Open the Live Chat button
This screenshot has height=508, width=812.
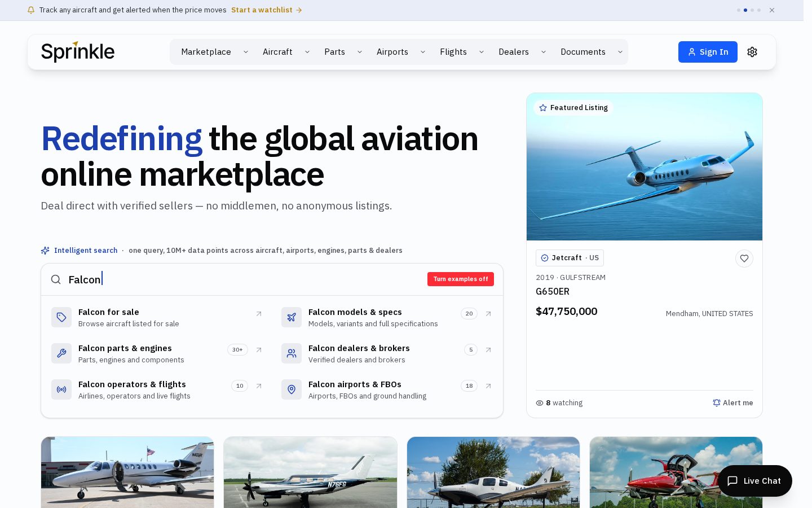(755, 481)
